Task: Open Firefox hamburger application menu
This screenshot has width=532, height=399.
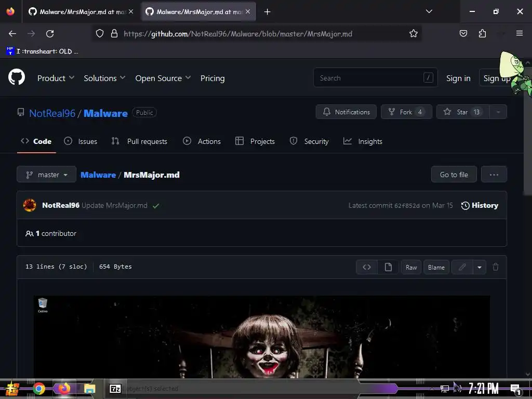Action: pos(519,33)
